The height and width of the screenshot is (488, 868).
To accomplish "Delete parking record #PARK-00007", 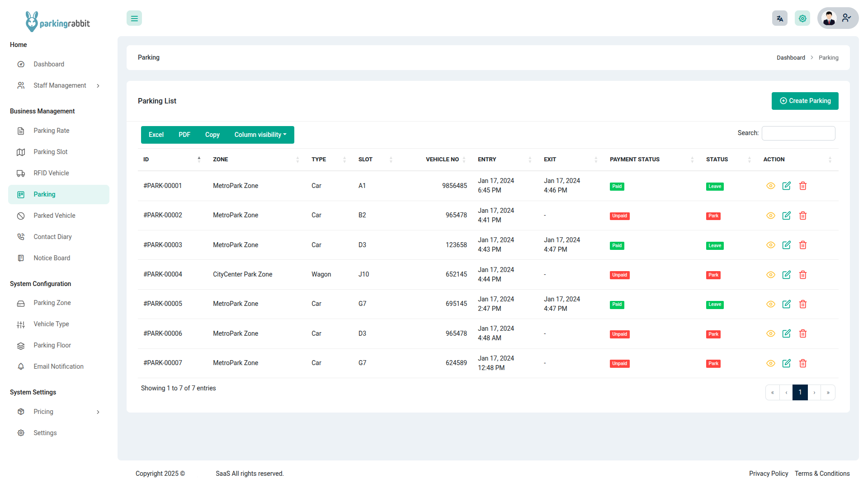I will (x=803, y=363).
